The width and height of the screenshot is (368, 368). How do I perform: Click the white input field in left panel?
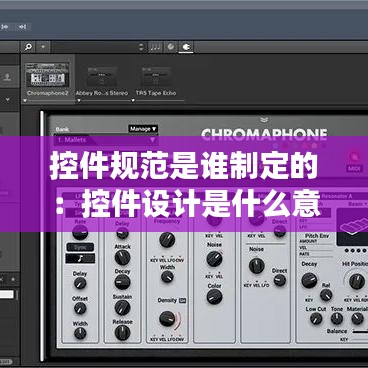tap(7, 294)
